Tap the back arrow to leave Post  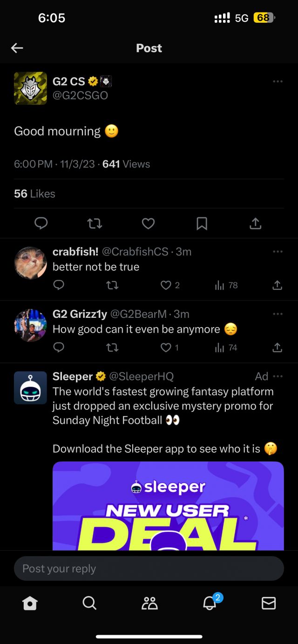(17, 48)
